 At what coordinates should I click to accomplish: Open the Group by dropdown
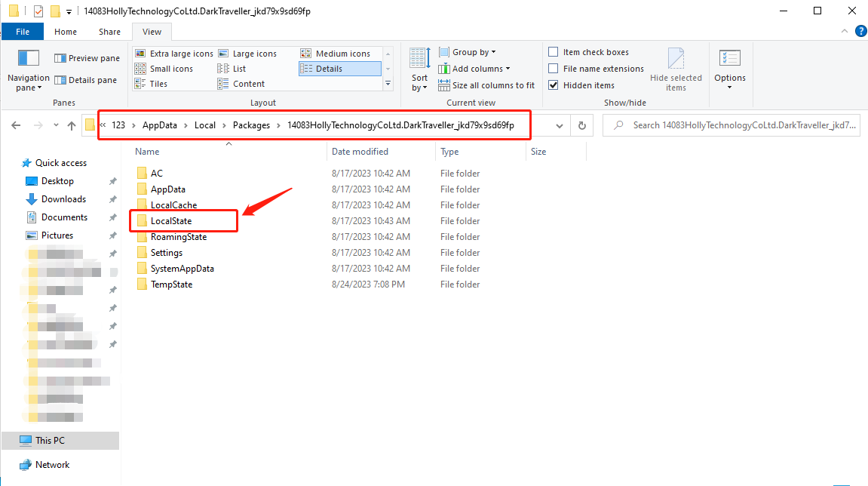tap(468, 52)
